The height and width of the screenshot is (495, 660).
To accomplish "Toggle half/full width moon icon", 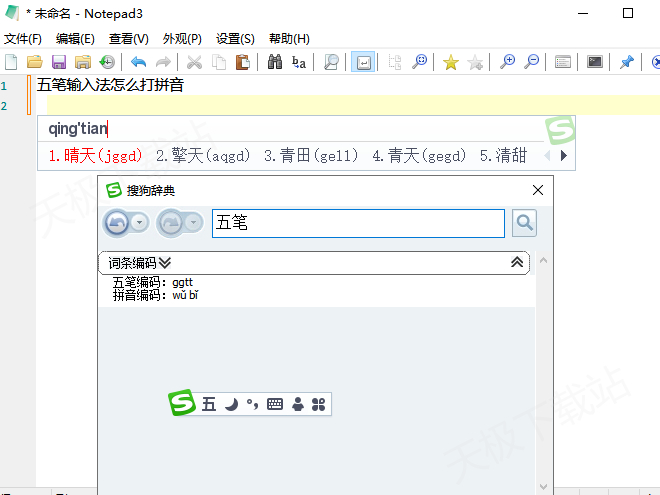I will (232, 405).
